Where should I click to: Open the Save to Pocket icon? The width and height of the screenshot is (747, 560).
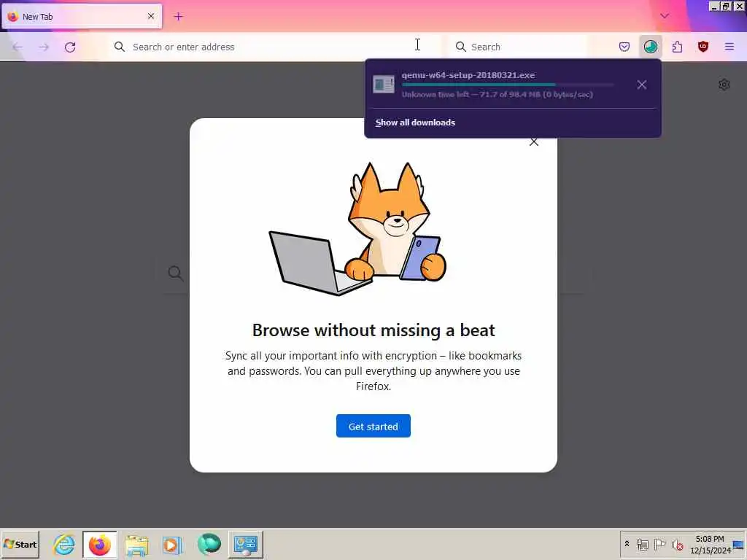coord(624,47)
